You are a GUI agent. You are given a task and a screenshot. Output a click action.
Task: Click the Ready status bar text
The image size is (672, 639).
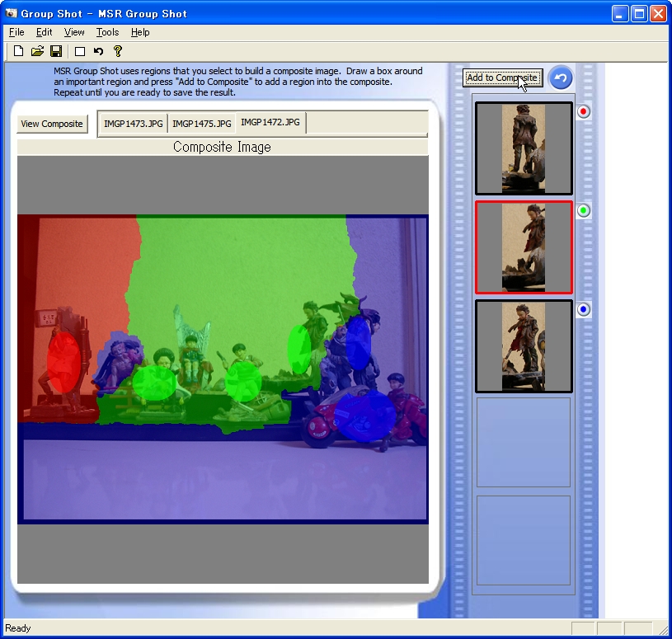[18, 627]
